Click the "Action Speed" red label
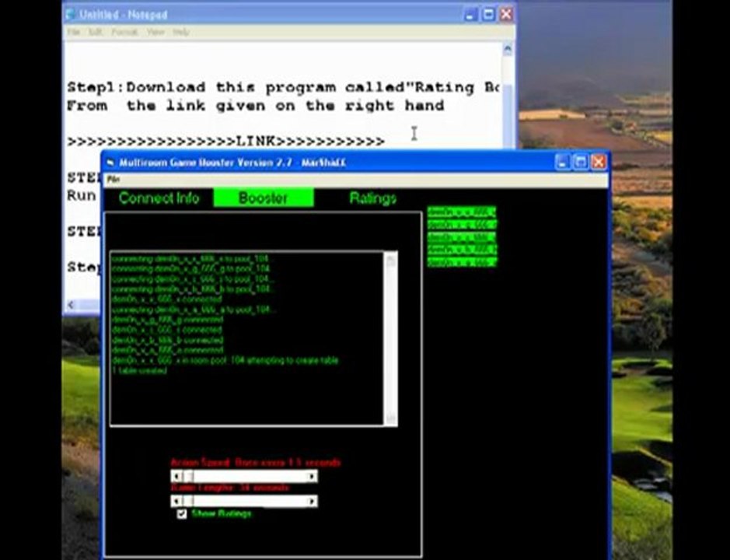The image size is (730, 560). (255, 463)
